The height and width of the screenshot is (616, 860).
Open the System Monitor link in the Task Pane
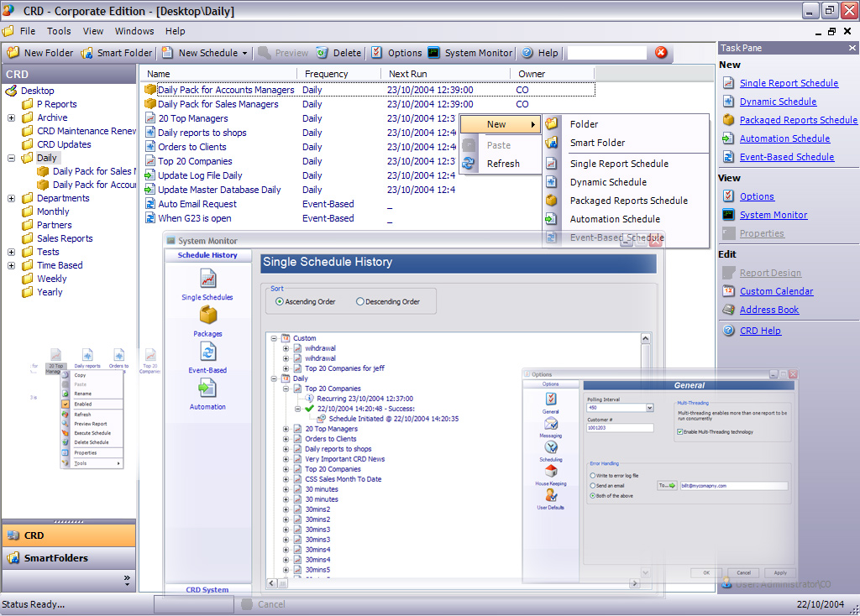pyautogui.click(x=773, y=215)
